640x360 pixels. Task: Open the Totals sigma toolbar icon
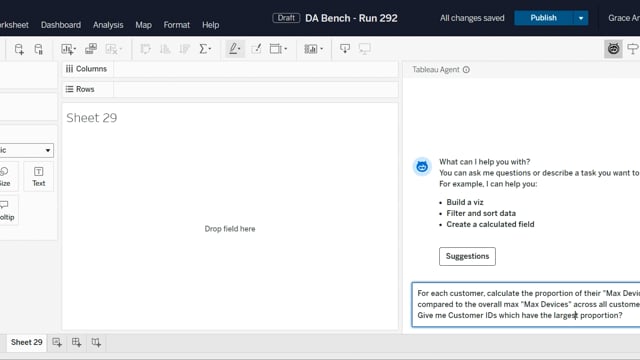[205, 49]
